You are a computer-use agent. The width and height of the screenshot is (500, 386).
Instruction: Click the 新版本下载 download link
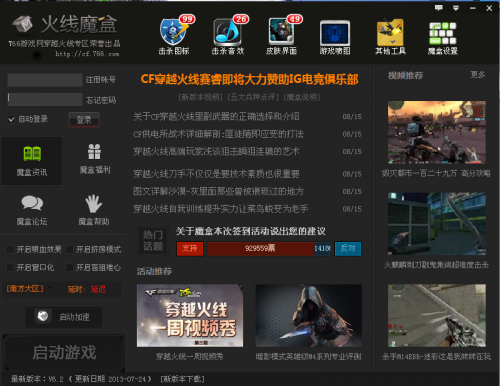[x=182, y=379]
